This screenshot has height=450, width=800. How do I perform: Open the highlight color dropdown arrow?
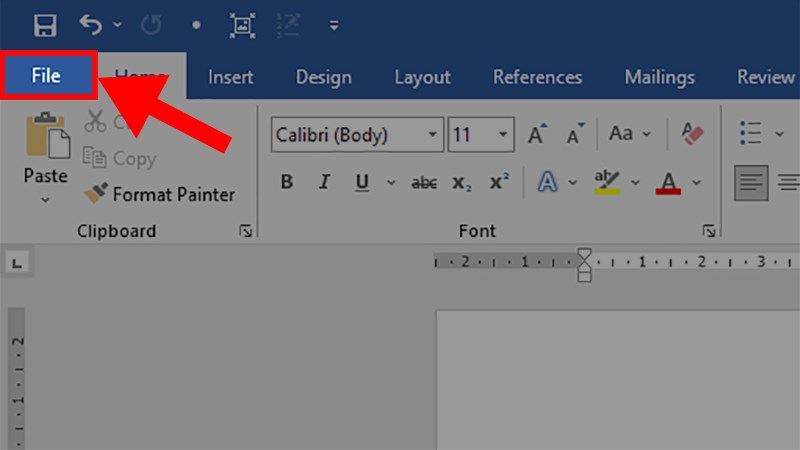point(635,182)
